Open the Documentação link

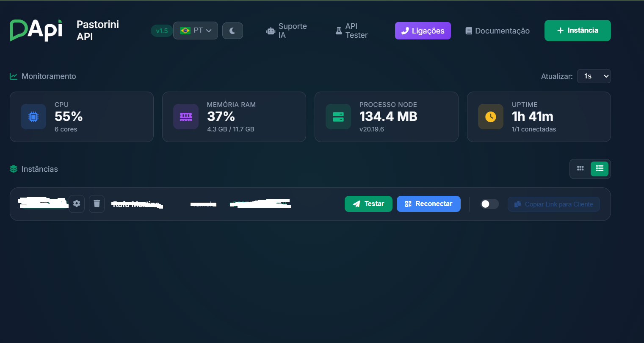pyautogui.click(x=498, y=31)
